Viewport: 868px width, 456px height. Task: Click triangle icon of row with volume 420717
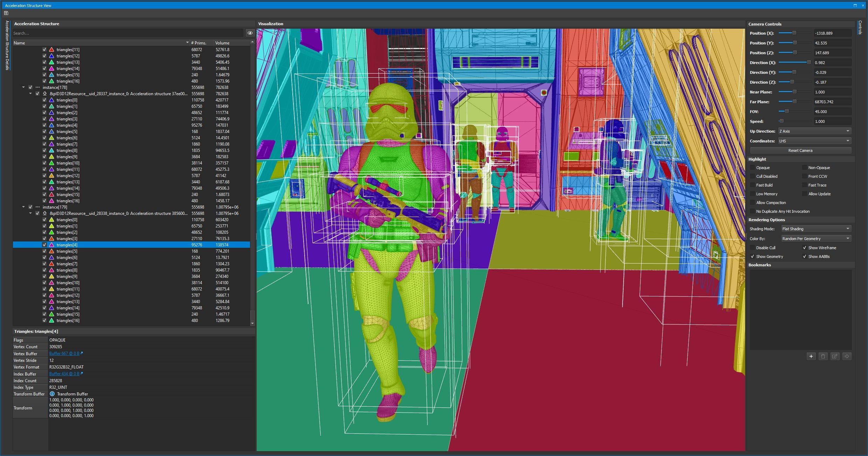tap(51, 100)
